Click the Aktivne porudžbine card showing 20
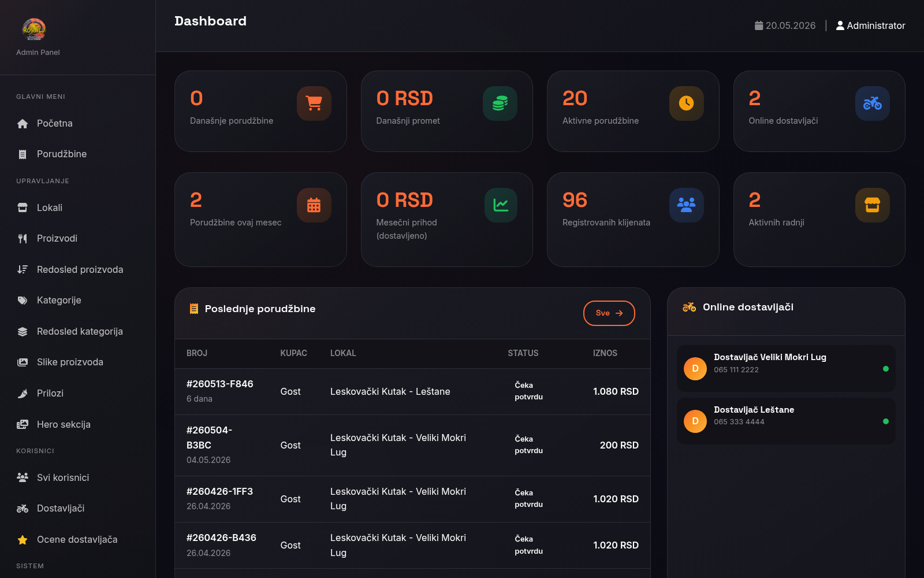The image size is (924, 578). [x=633, y=112]
